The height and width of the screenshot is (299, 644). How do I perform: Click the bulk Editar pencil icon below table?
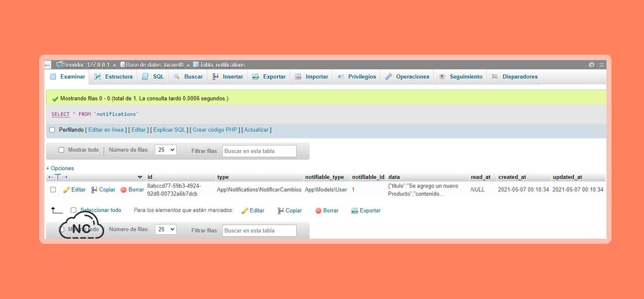(x=245, y=210)
